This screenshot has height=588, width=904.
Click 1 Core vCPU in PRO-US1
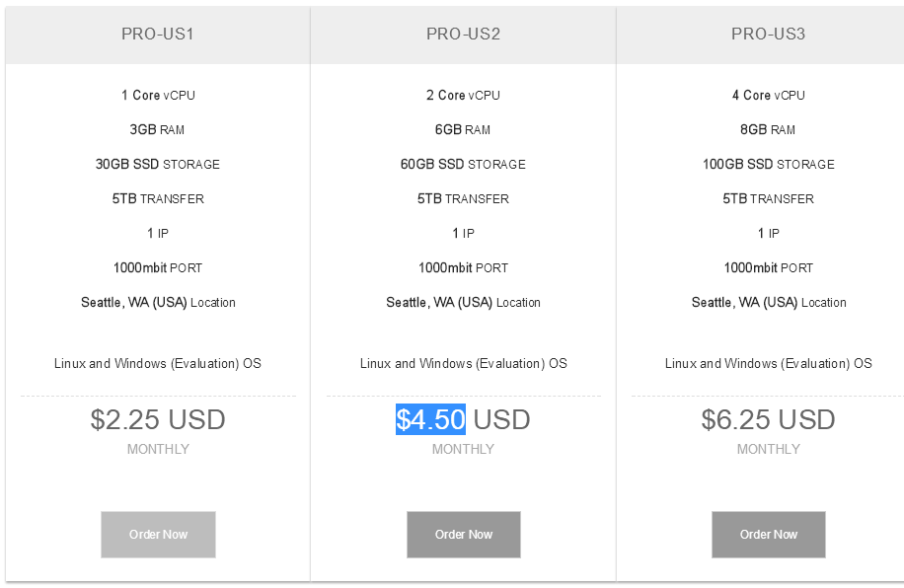point(158,95)
